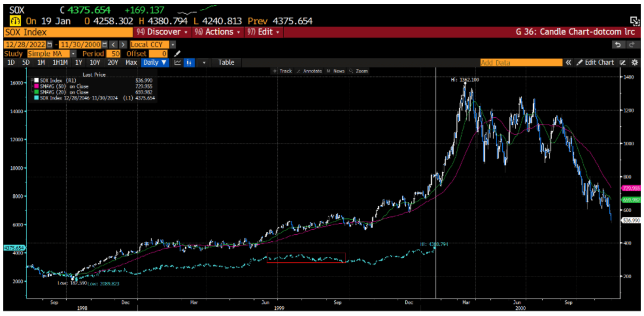Enable Track mode on the chart
This screenshot has width=644, height=316.
[286, 71]
